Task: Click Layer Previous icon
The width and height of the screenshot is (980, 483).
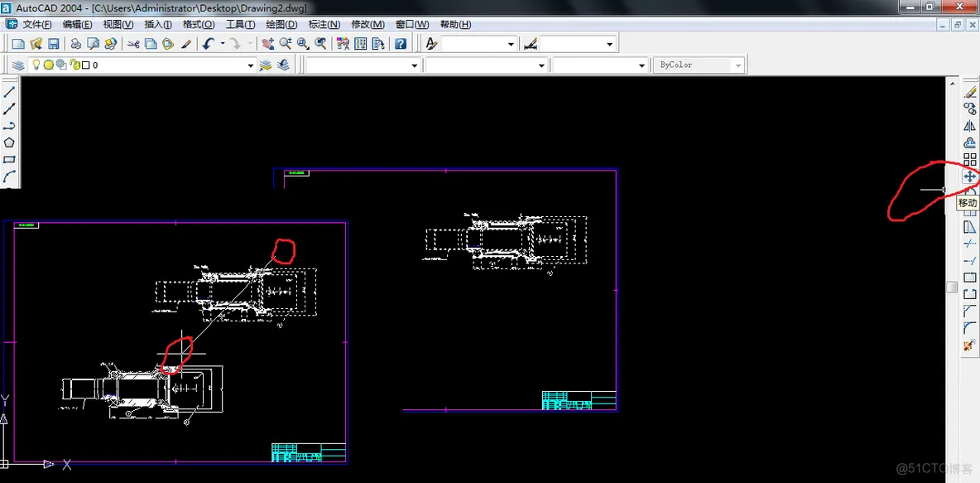Action: pyautogui.click(x=283, y=65)
